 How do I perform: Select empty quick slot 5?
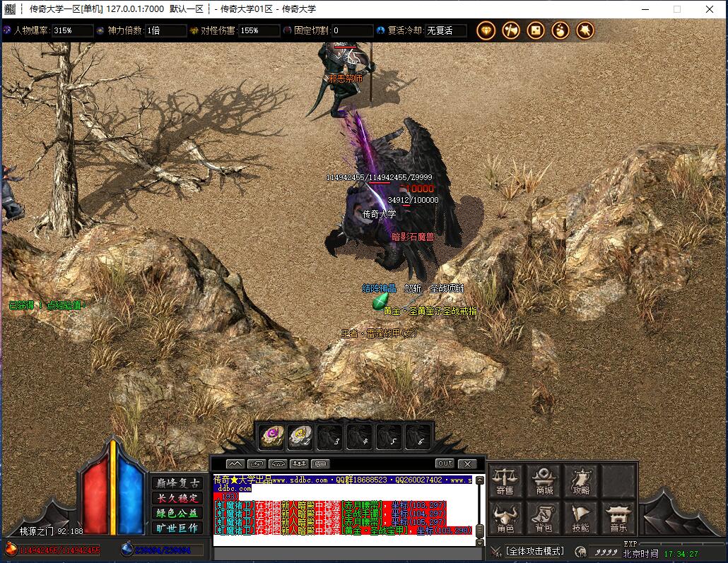click(x=389, y=437)
